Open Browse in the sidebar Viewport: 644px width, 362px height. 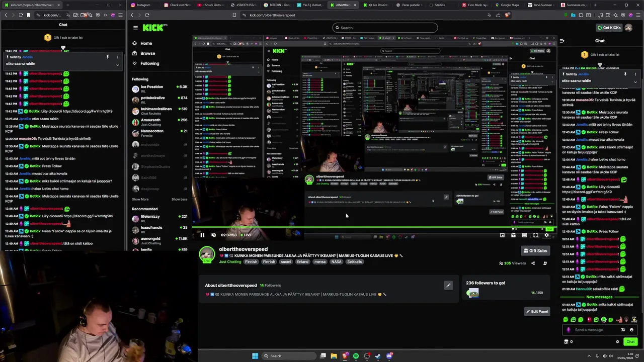(x=147, y=53)
